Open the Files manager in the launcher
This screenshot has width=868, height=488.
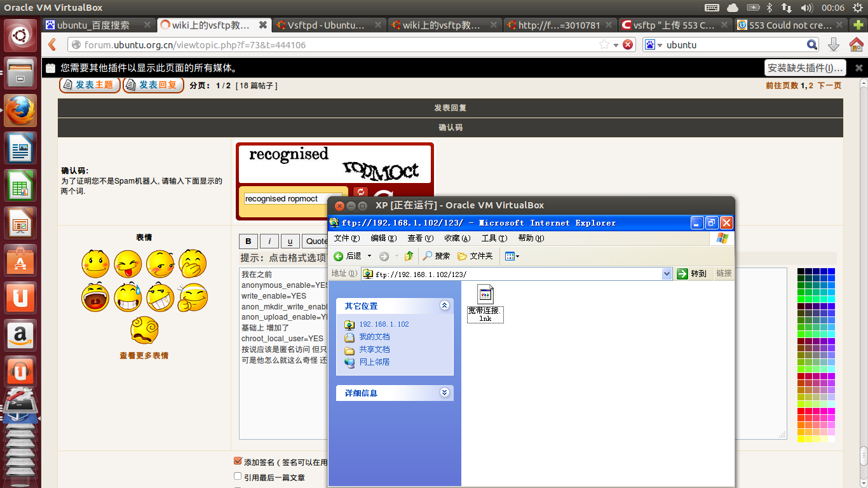coord(20,72)
